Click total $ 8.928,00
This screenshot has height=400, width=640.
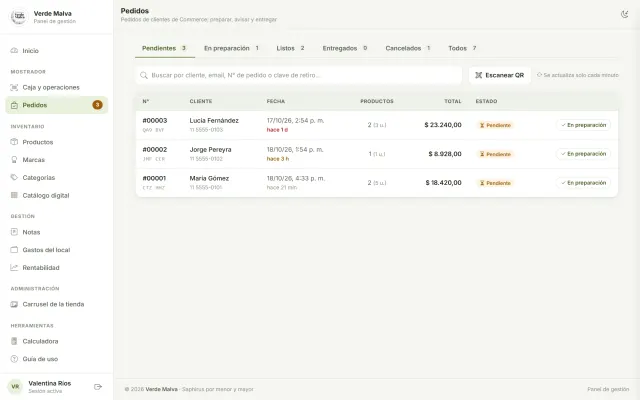coord(445,154)
